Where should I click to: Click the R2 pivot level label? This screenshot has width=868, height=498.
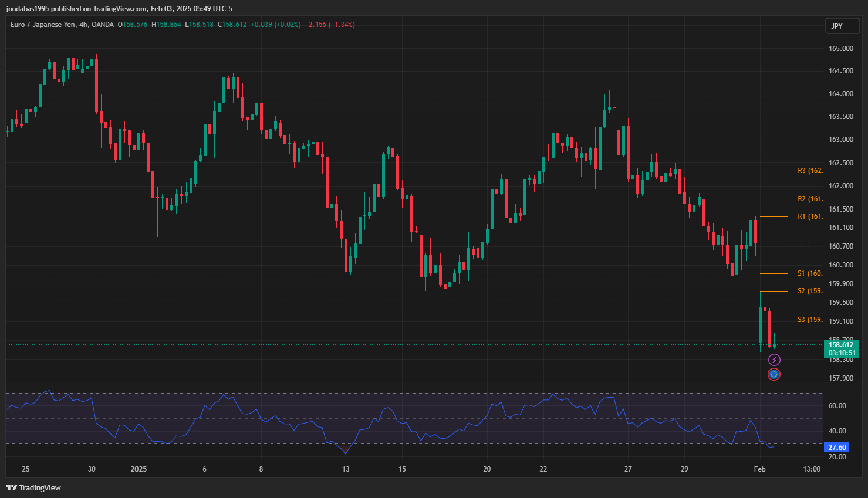pos(810,199)
